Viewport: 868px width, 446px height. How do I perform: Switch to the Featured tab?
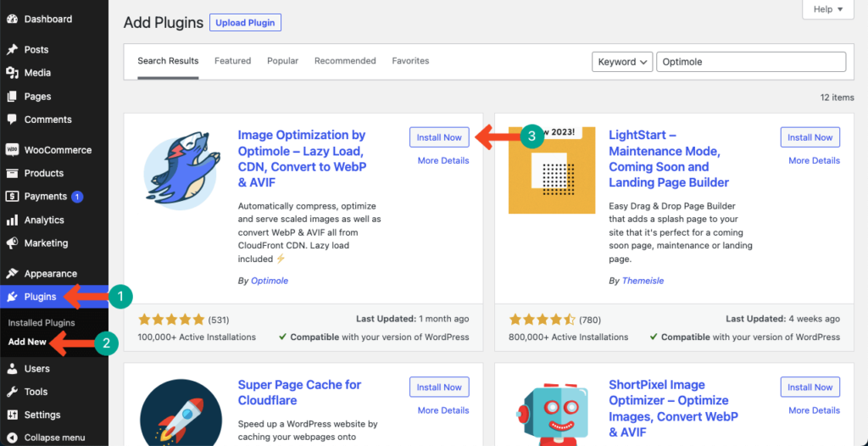[232, 61]
